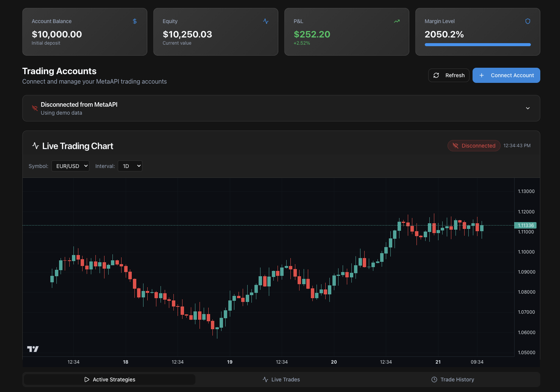
Task: Click the dollar icon on Account Balance card
Action: click(134, 21)
